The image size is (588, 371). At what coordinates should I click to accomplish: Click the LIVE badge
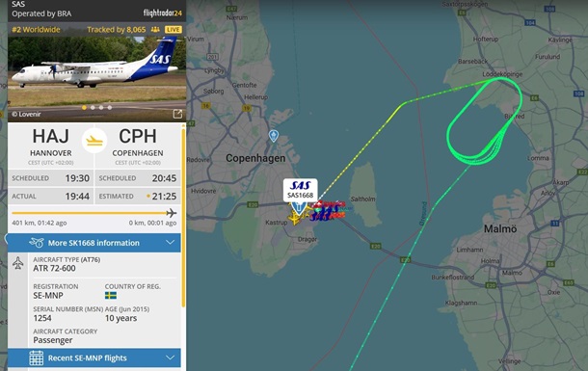(174, 30)
